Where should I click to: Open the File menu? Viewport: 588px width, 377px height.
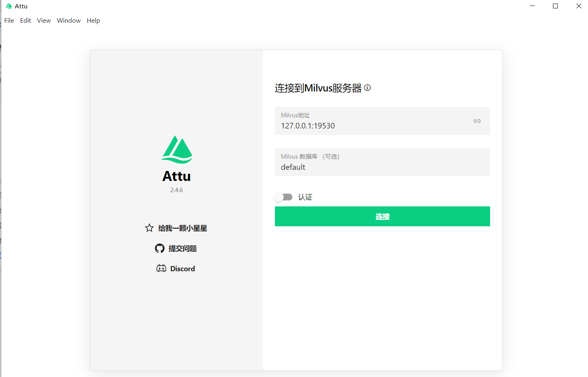pyautogui.click(x=9, y=20)
